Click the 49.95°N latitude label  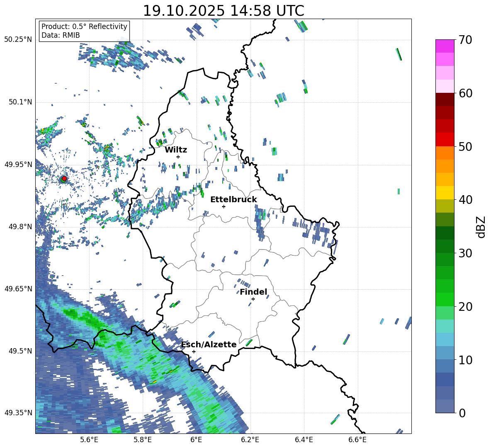(x=18, y=165)
